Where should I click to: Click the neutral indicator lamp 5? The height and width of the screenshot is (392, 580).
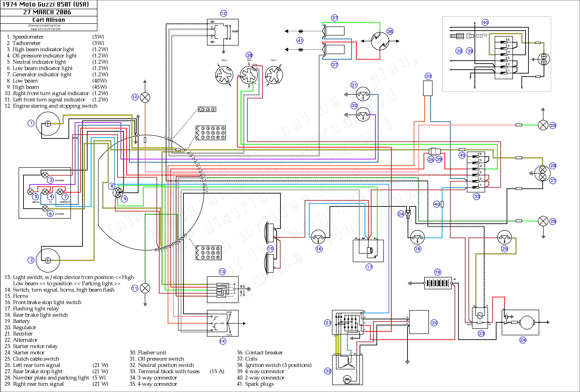(x=30, y=192)
